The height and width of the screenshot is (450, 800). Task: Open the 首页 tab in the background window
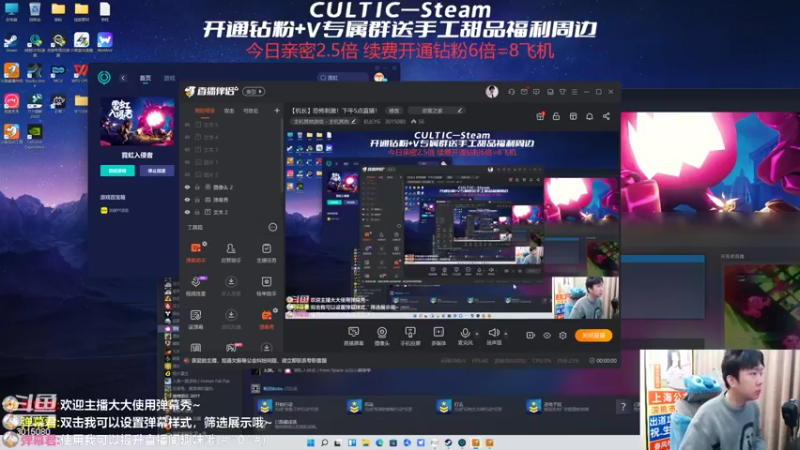145,78
